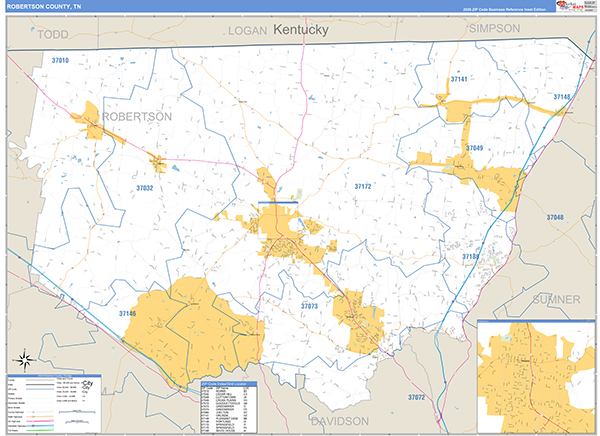Click the 'TODD' county label
600x436 pixels.
click(53, 34)
